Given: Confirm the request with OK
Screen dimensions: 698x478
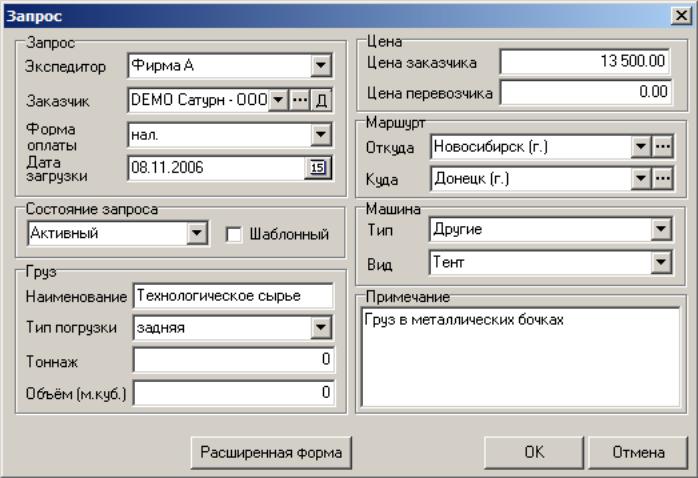Looking at the screenshot, I should tap(534, 453).
